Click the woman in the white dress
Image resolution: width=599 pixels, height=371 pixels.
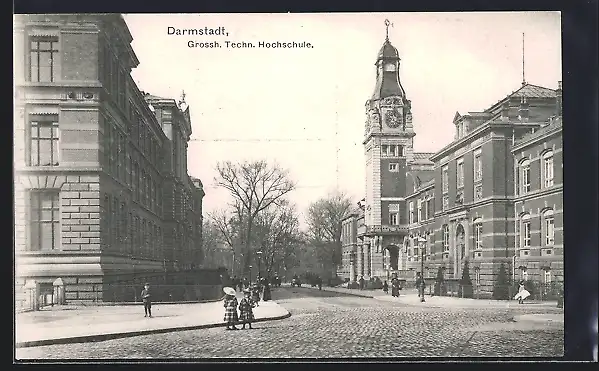coord(522,292)
